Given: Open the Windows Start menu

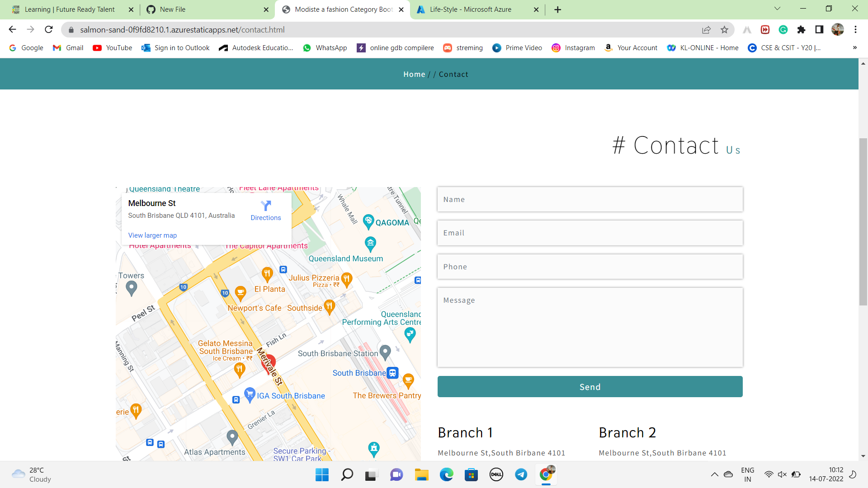Looking at the screenshot, I should [x=322, y=474].
